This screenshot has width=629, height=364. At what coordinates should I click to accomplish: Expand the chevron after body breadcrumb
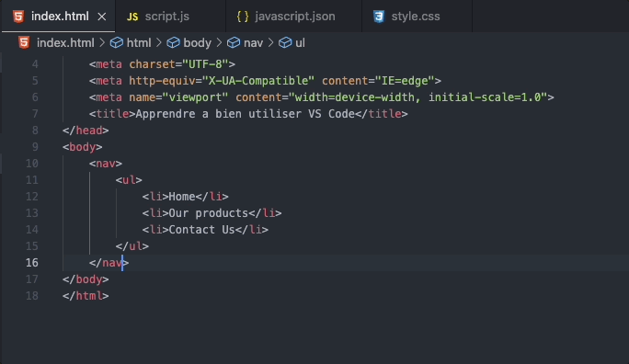(219, 42)
